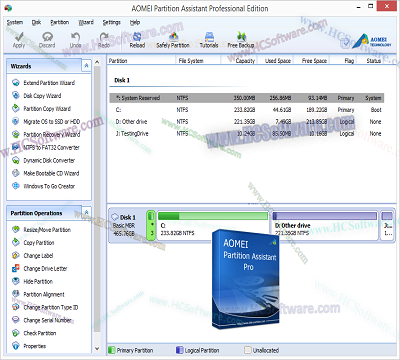Select Resize/Move Partition operation
The image size is (400, 360).
point(47,230)
